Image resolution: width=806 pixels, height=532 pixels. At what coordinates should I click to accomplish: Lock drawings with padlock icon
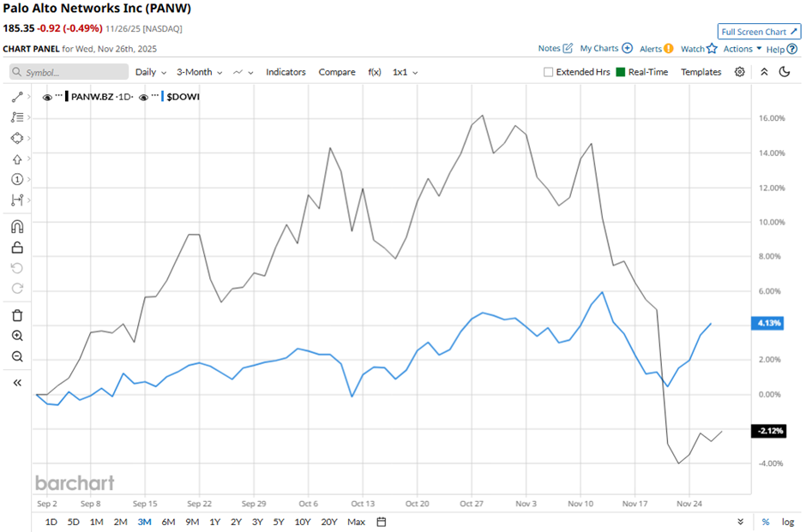click(x=17, y=248)
